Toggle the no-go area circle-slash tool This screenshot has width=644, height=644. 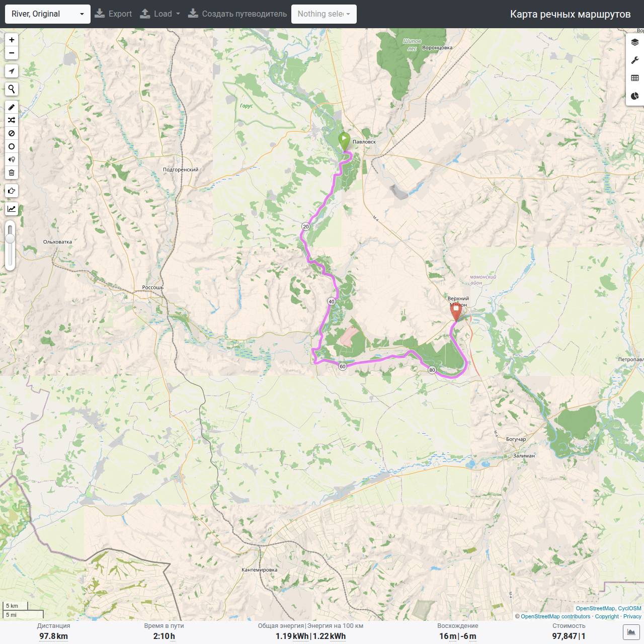pos(12,133)
